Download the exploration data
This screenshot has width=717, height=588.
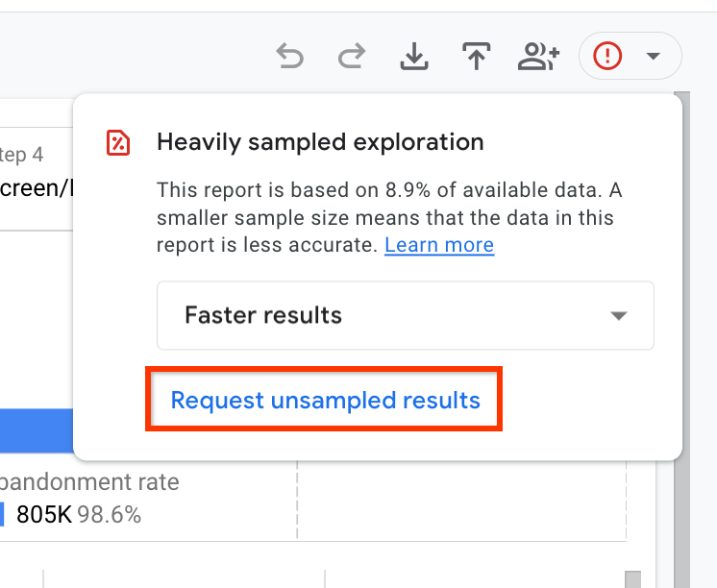(x=413, y=57)
